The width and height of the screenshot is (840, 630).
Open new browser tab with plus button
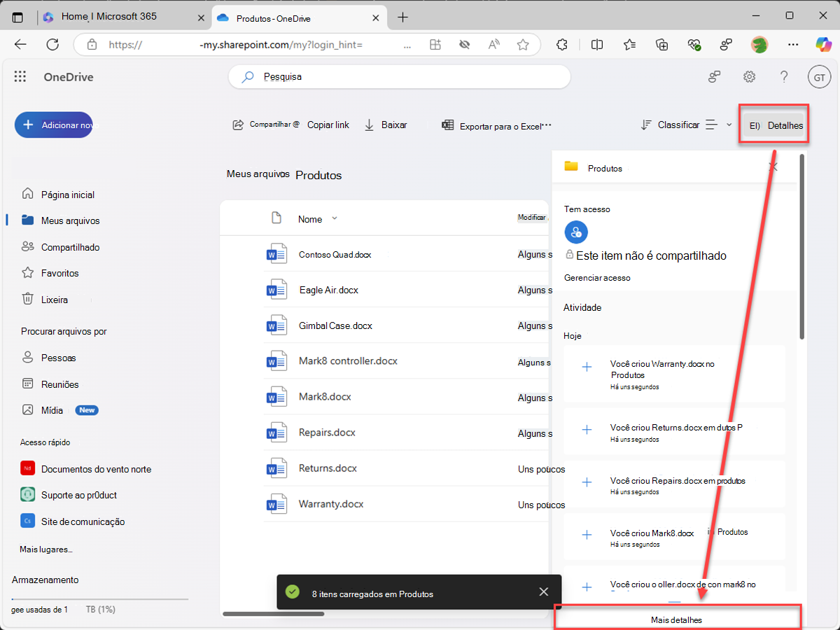(x=402, y=17)
